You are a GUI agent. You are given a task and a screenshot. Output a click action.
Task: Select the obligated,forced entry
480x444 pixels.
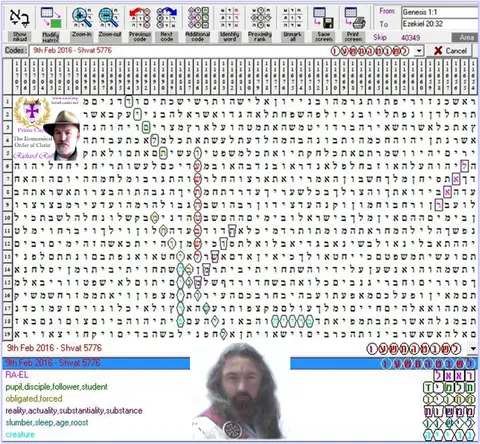(x=34, y=399)
